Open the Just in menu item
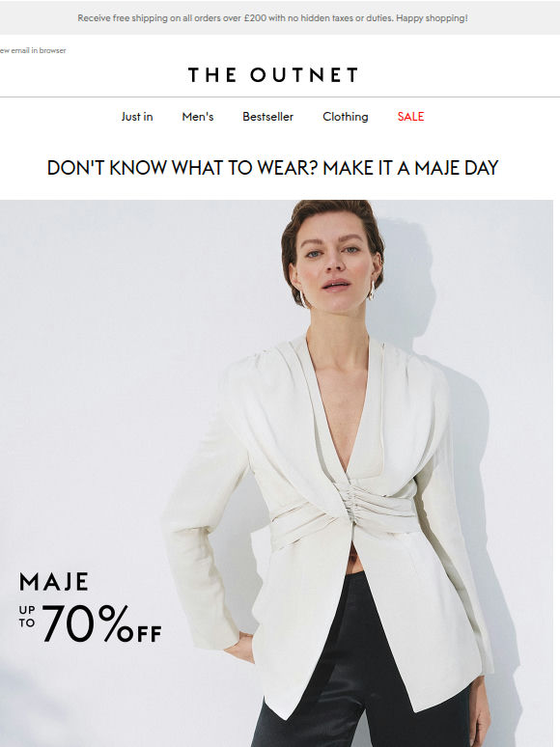The image size is (560, 747). [137, 117]
